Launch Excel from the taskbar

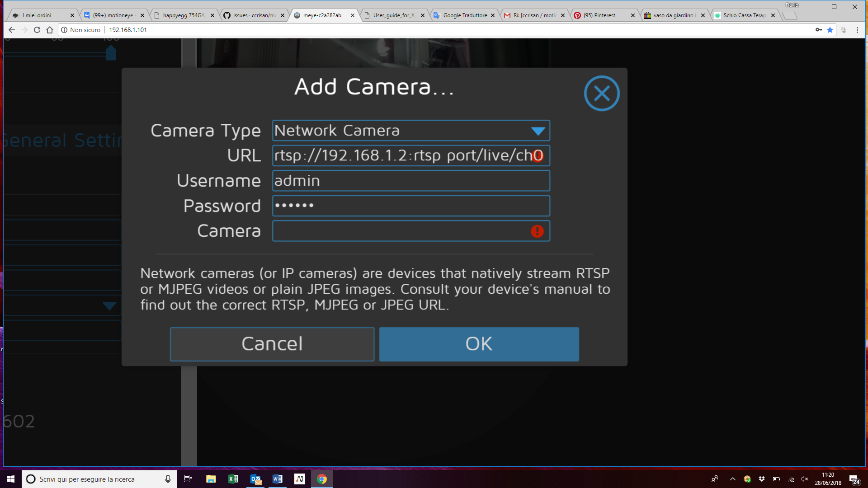pyautogui.click(x=233, y=479)
